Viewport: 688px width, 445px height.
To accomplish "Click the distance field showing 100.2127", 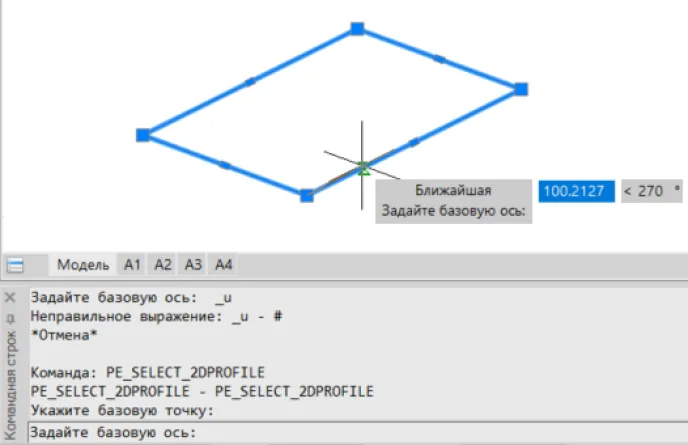I will tap(576, 191).
